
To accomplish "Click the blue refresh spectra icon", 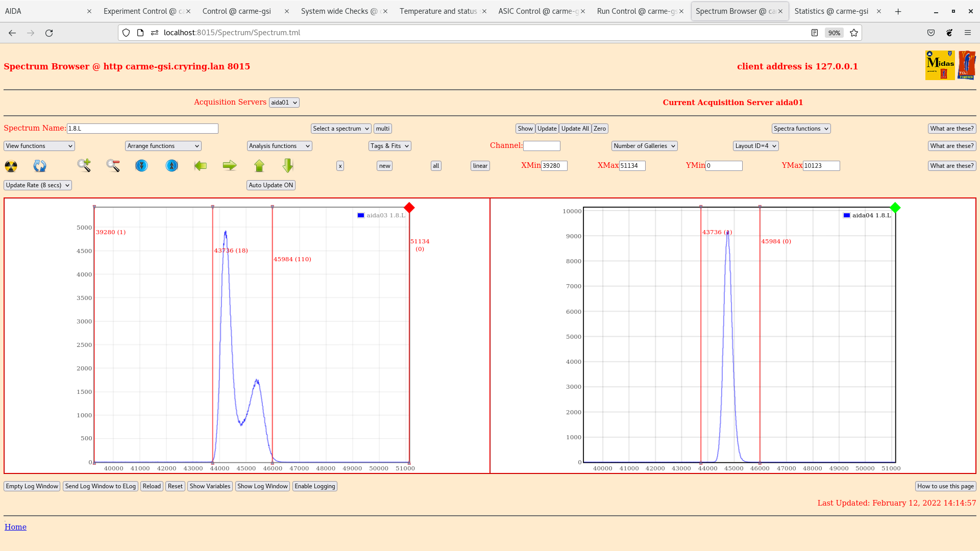I will click(x=40, y=166).
